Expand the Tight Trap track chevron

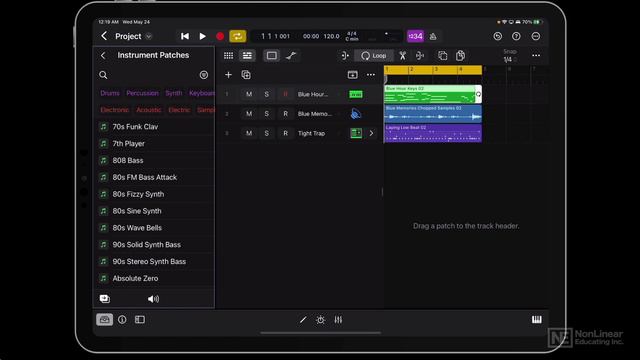pos(371,133)
